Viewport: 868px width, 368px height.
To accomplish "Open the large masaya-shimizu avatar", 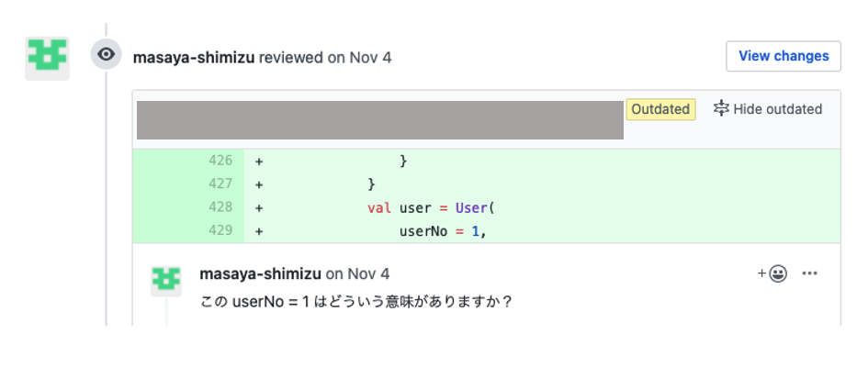I will [x=47, y=58].
